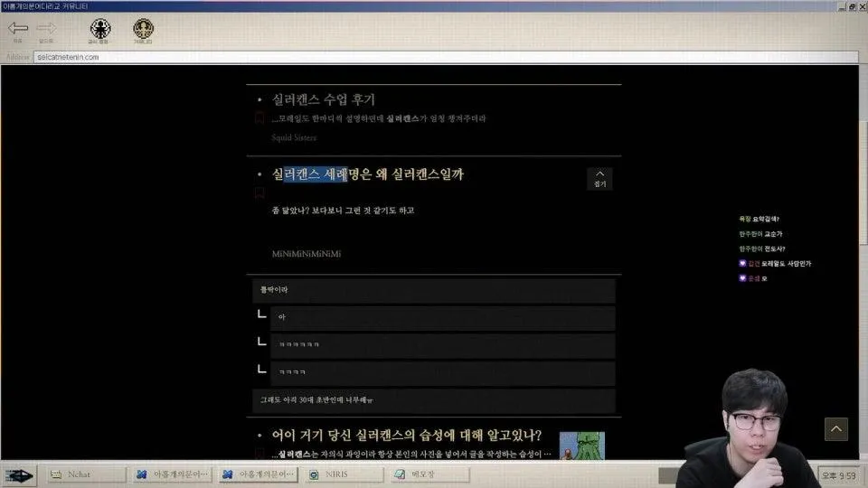Click the reply with six ㅋ characters
Viewport: 868px width, 488px height.
(x=442, y=345)
